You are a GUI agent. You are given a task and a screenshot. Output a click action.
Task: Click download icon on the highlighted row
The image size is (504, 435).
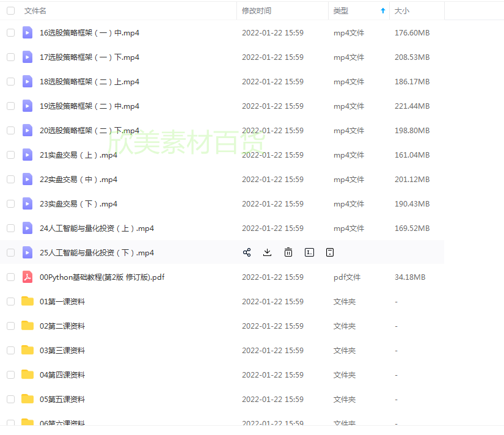point(267,252)
